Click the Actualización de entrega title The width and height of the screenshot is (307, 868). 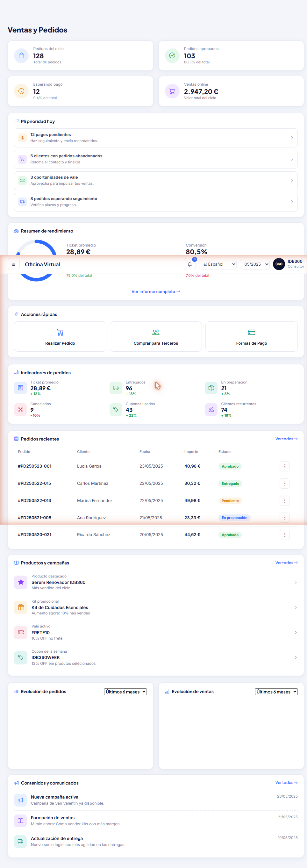[57, 839]
